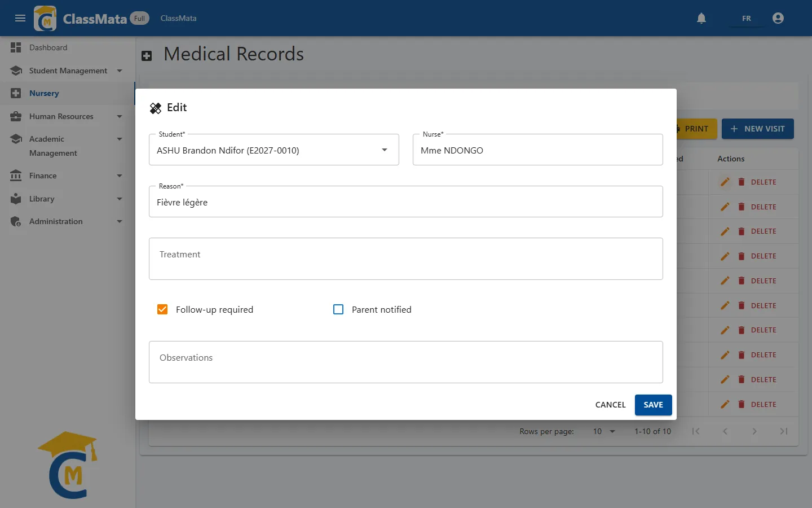Viewport: 812px width, 508px height.
Task: Click the Nursery medical cross icon
Action: coord(16,93)
